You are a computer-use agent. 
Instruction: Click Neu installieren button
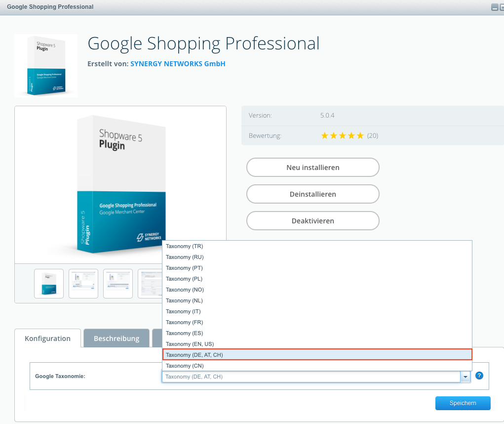coord(313,168)
